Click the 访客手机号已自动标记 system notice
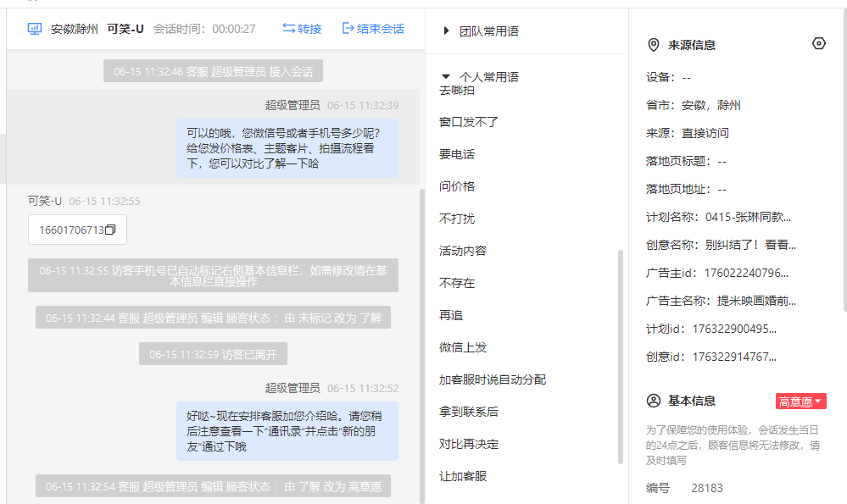This screenshot has height=504, width=847. [213, 275]
